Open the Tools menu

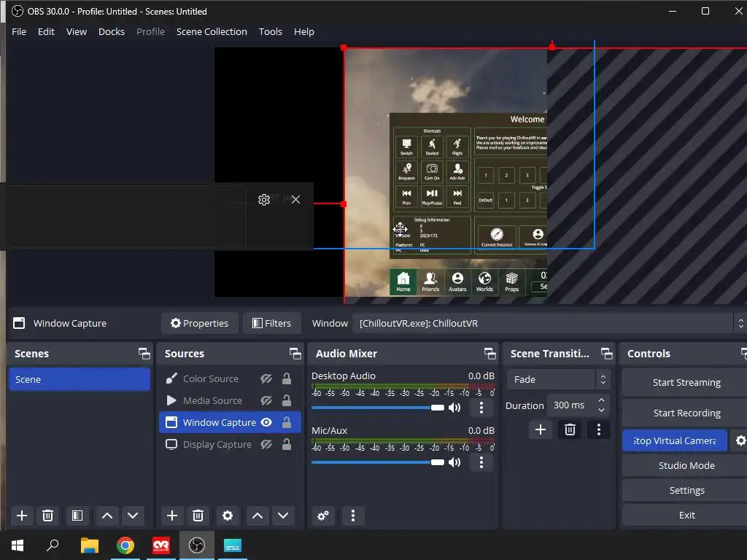click(x=270, y=32)
